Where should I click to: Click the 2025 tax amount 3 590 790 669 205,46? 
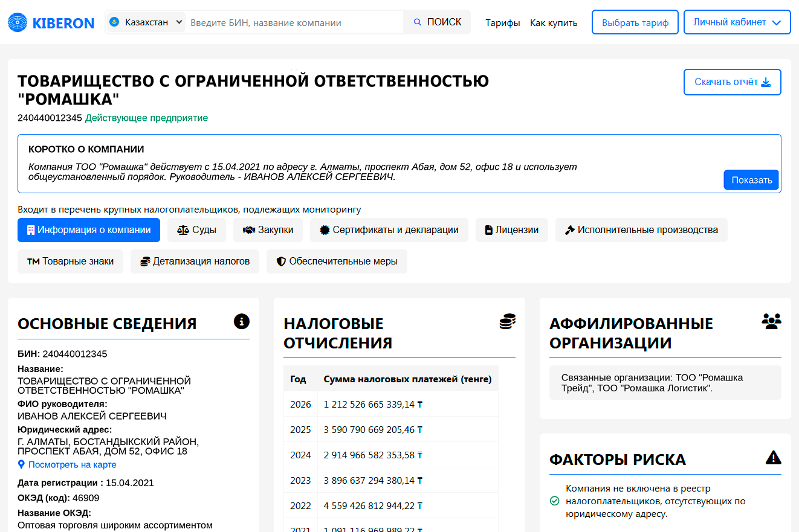point(373,429)
